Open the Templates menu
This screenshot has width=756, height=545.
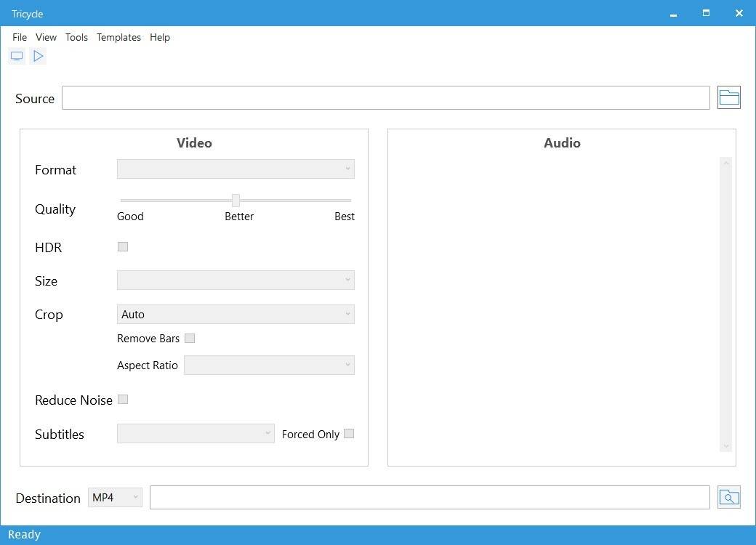(118, 37)
